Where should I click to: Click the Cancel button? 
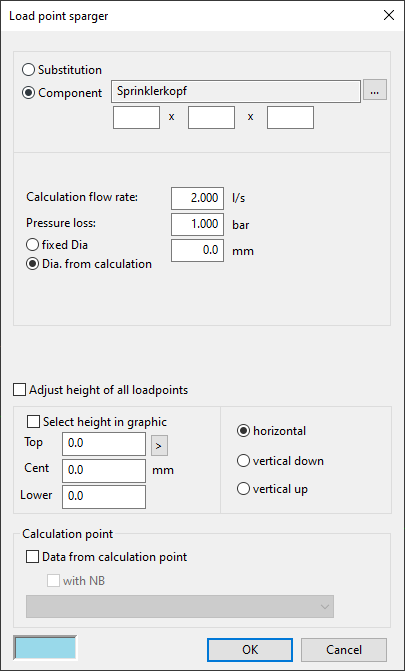click(x=344, y=650)
